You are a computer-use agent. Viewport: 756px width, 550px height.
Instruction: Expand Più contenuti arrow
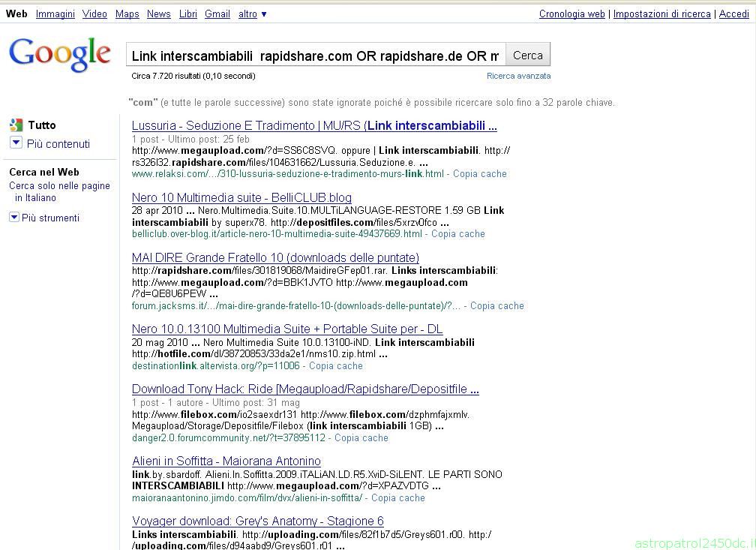[x=16, y=143]
